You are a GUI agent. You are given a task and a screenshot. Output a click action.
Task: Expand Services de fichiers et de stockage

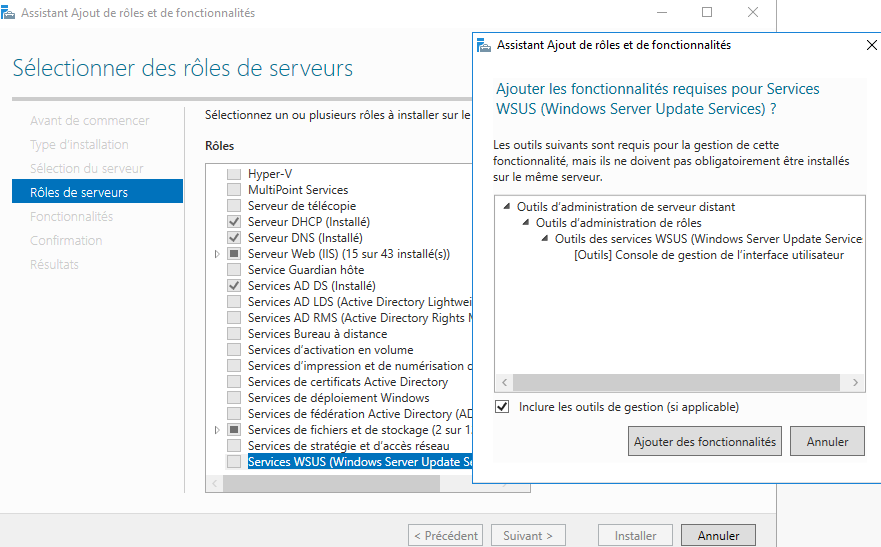pos(218,430)
